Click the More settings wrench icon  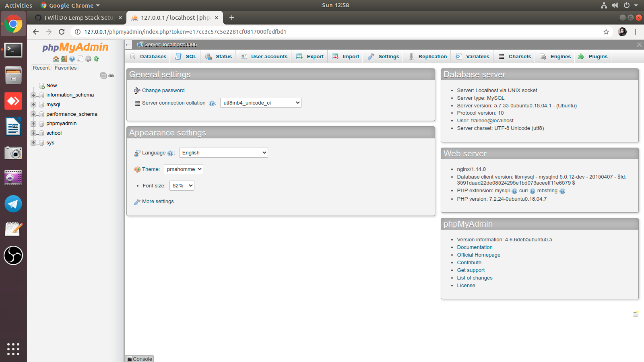pyautogui.click(x=137, y=202)
